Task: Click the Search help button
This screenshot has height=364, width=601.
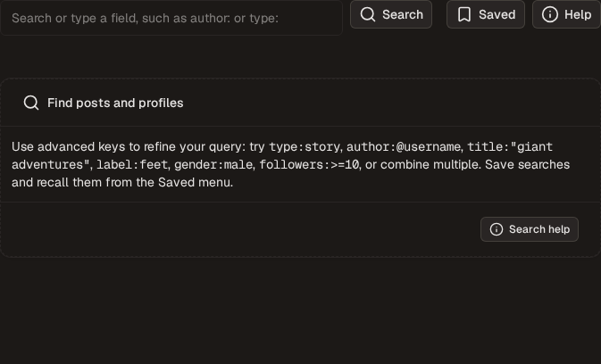Action: [x=530, y=229]
